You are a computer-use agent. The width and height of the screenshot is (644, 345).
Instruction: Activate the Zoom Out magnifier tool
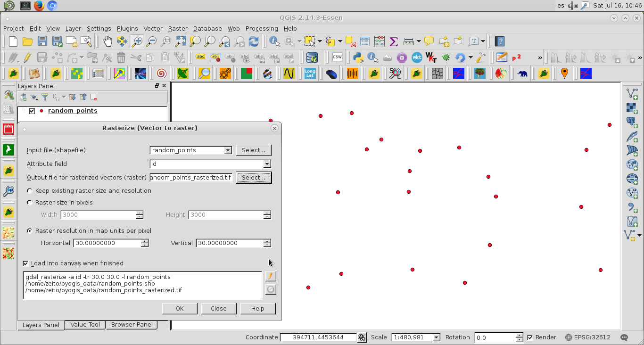tap(151, 41)
